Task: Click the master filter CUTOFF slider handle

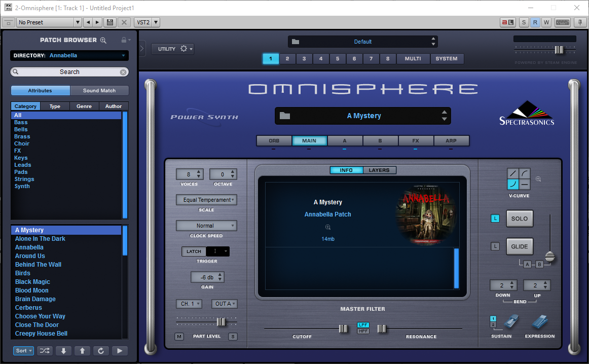Action: coord(343,329)
